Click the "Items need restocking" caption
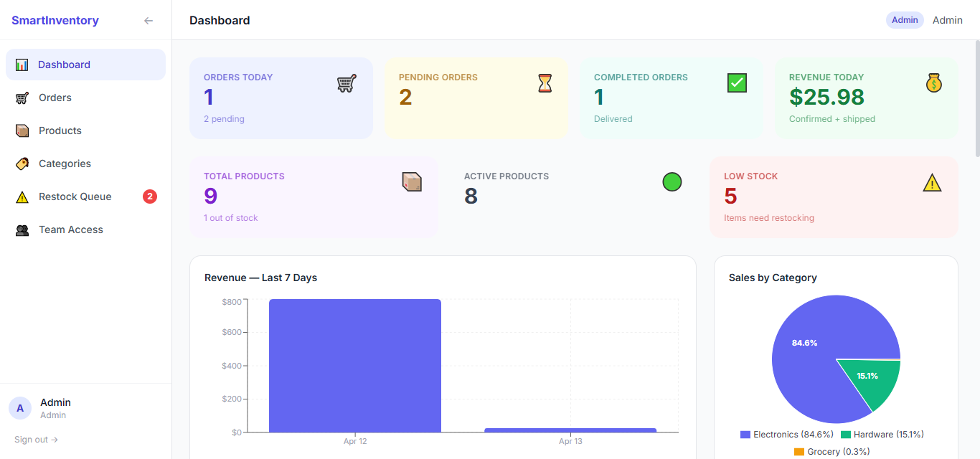 pos(769,218)
